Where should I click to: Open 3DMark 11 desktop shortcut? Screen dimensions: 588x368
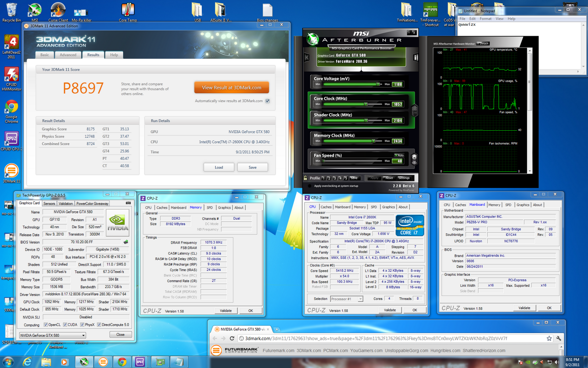11,173
